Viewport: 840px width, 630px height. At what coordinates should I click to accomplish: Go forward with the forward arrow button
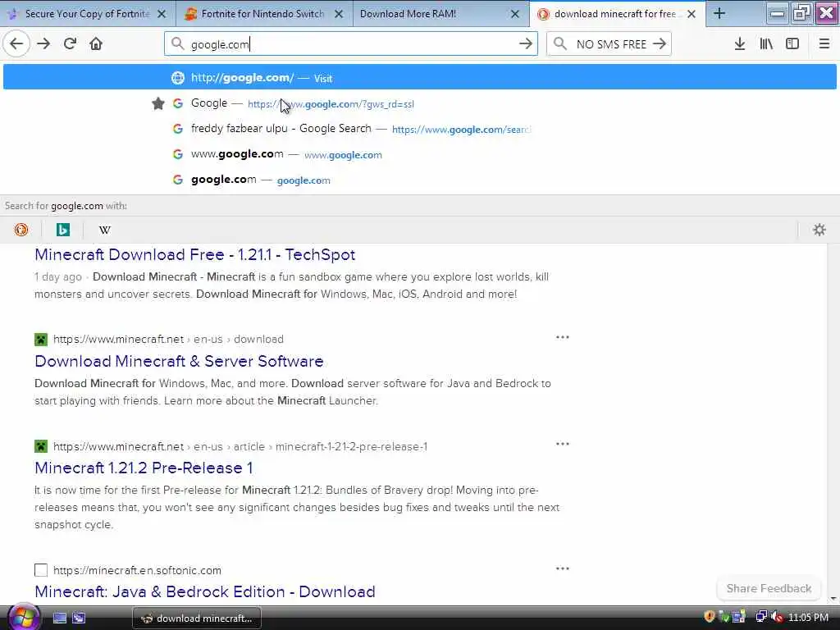pos(43,44)
